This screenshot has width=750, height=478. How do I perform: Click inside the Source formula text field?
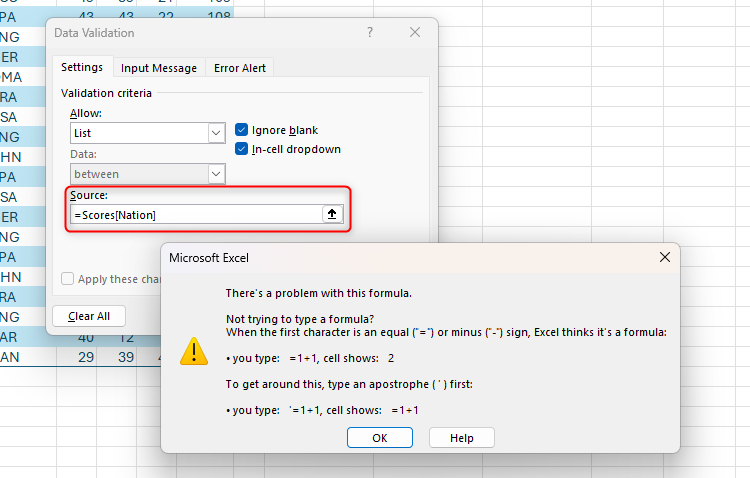pyautogui.click(x=195, y=214)
